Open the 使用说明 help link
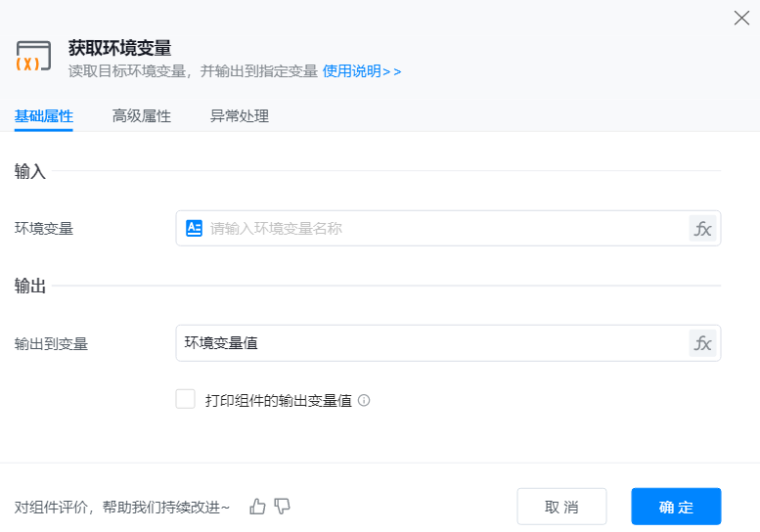 (362, 71)
